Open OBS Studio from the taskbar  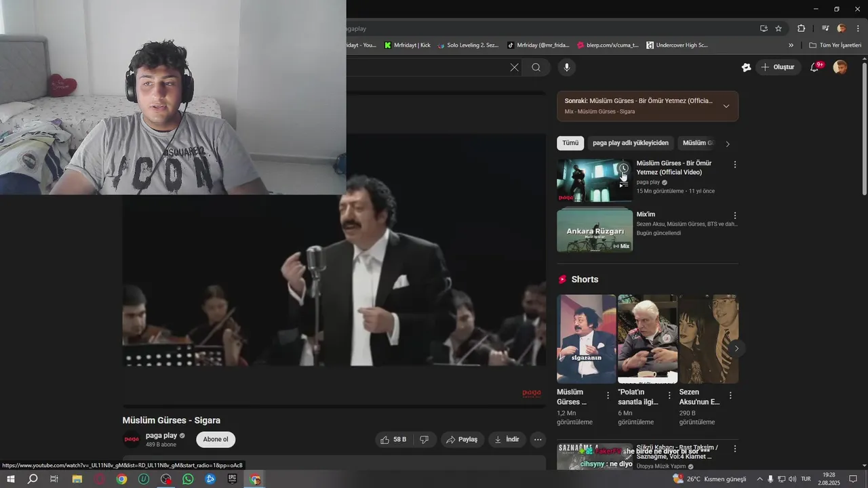point(166,479)
